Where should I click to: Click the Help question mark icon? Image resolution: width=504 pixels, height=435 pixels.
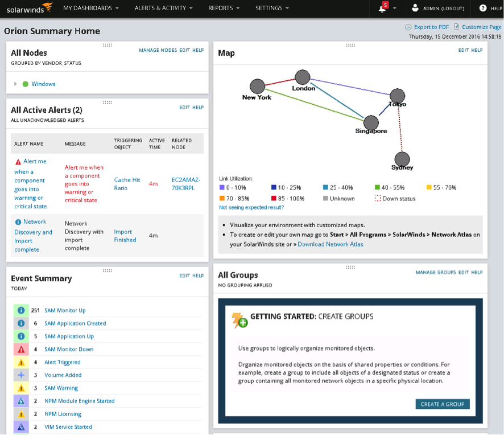(x=483, y=8)
